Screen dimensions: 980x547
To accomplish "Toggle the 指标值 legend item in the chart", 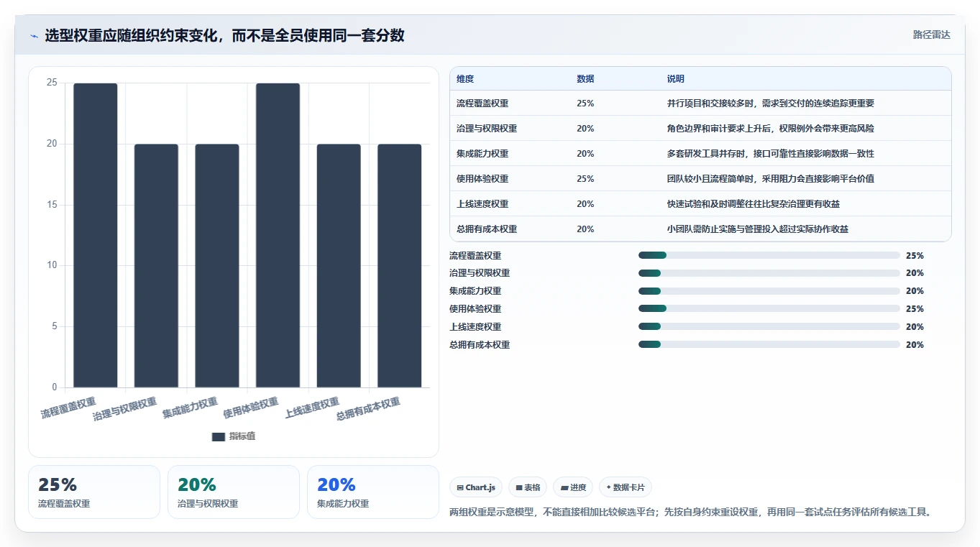I will pyautogui.click(x=234, y=436).
